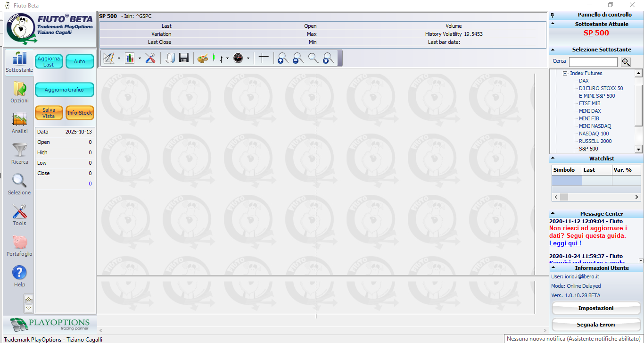Select NASDAQ 100 in the underlying list
The height and width of the screenshot is (343, 644).
point(594,134)
